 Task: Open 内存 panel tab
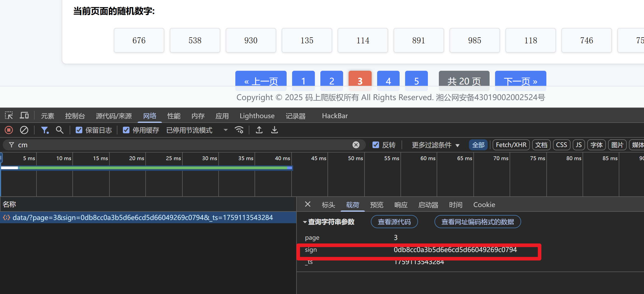(x=198, y=116)
